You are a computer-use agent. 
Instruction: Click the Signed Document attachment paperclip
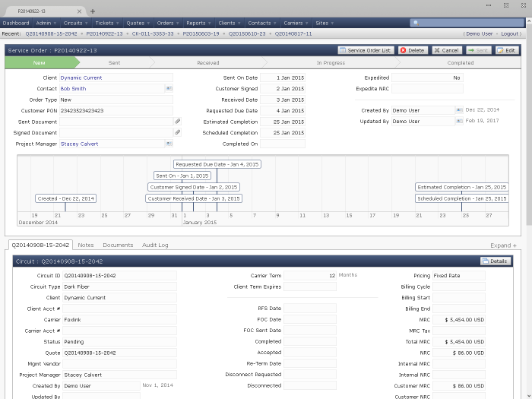pyautogui.click(x=177, y=132)
